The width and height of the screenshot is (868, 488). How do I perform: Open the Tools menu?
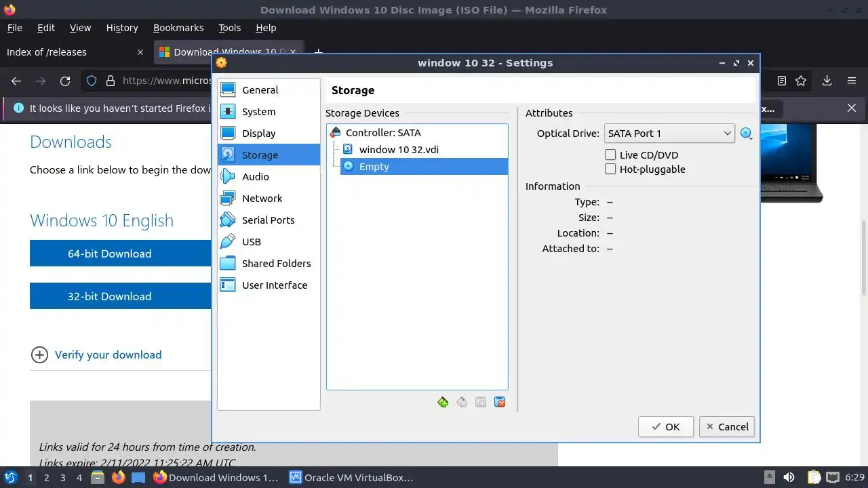229,28
